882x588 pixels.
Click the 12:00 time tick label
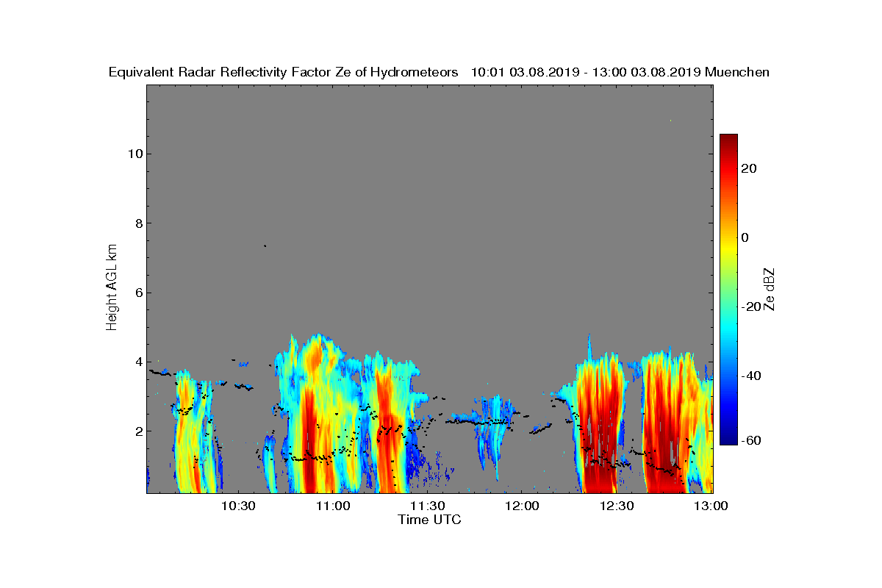522,506
